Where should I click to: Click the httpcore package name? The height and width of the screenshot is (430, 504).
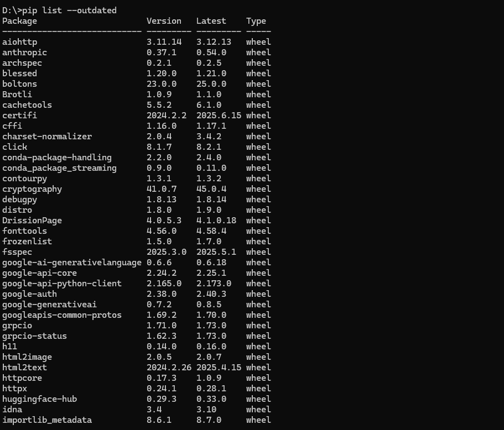tap(22, 378)
